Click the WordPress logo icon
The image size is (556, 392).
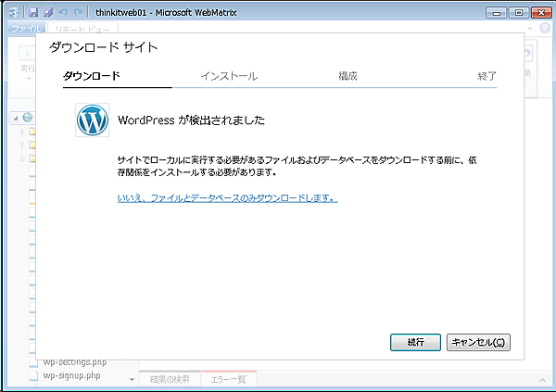tap(92, 120)
